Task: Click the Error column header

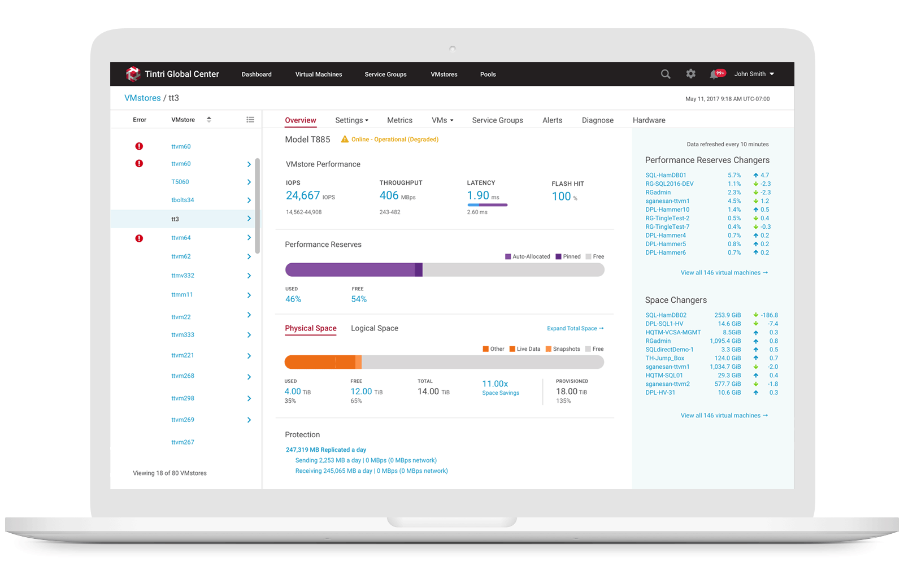Action: coord(140,120)
